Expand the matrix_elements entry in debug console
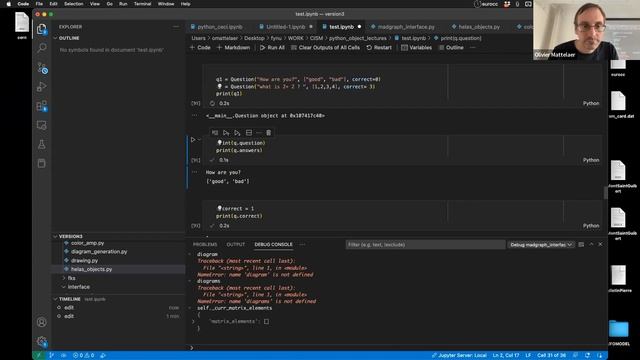The height and width of the screenshot is (360, 640). click(x=193, y=322)
